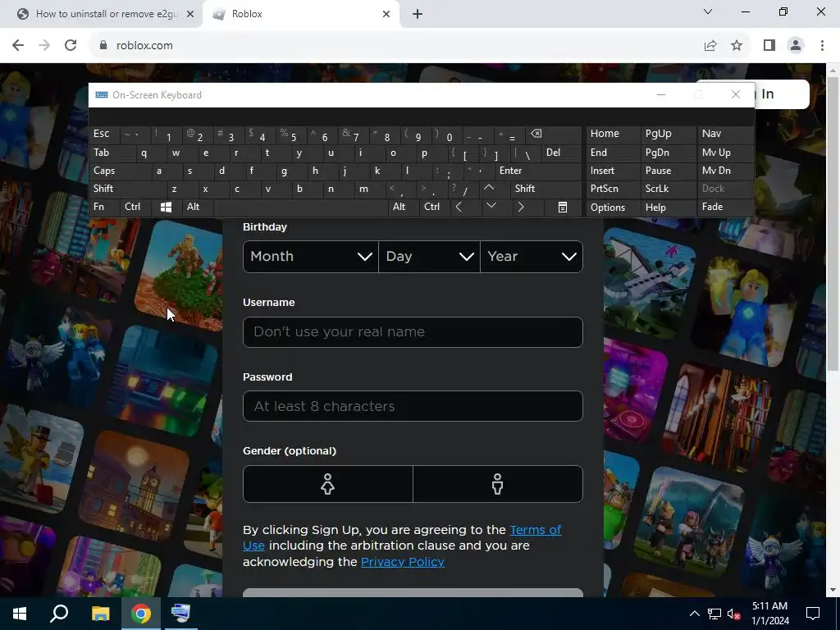This screenshot has width=840, height=630.
Task: Show hidden tray icons chevron
Action: tap(694, 614)
